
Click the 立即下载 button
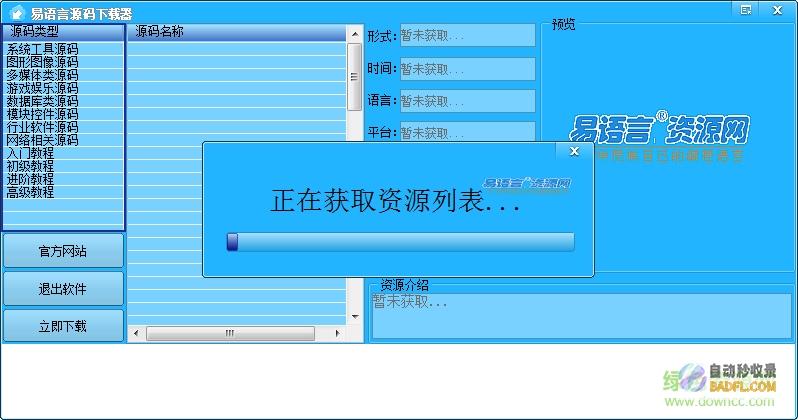pos(63,326)
